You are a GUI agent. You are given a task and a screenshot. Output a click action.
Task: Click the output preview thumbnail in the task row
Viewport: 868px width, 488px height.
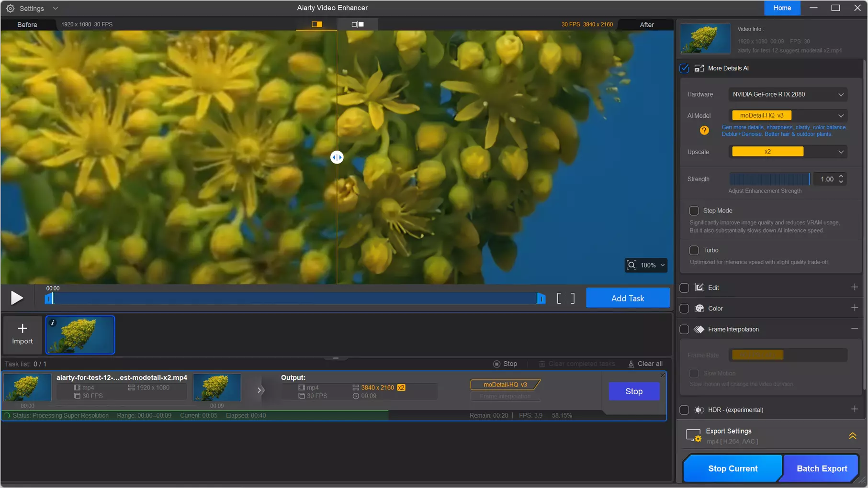pos(217,387)
